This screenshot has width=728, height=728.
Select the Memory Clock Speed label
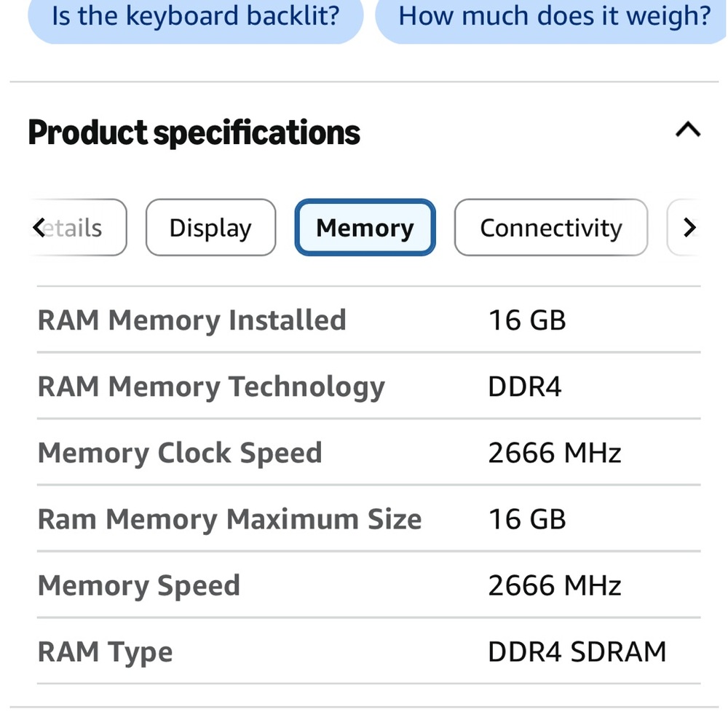pos(180,453)
